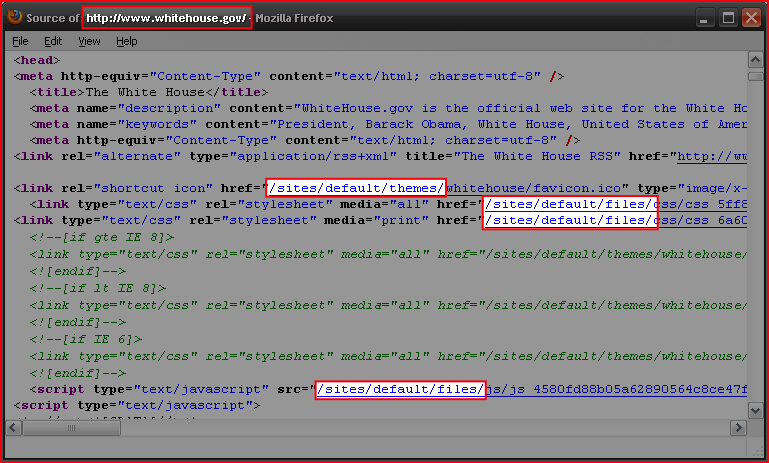Click the window title text whitehouse.gov

pos(166,18)
